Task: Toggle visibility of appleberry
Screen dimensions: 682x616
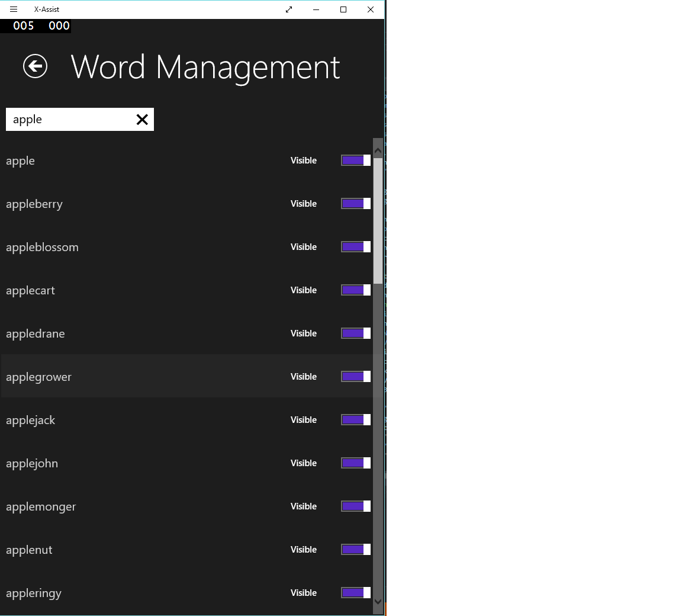Action: click(x=356, y=204)
